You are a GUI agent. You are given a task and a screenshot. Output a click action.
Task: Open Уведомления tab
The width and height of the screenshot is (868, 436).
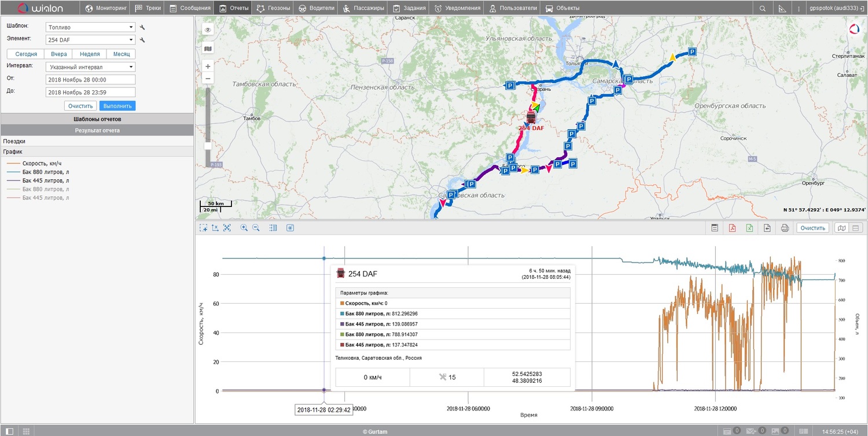pos(457,8)
